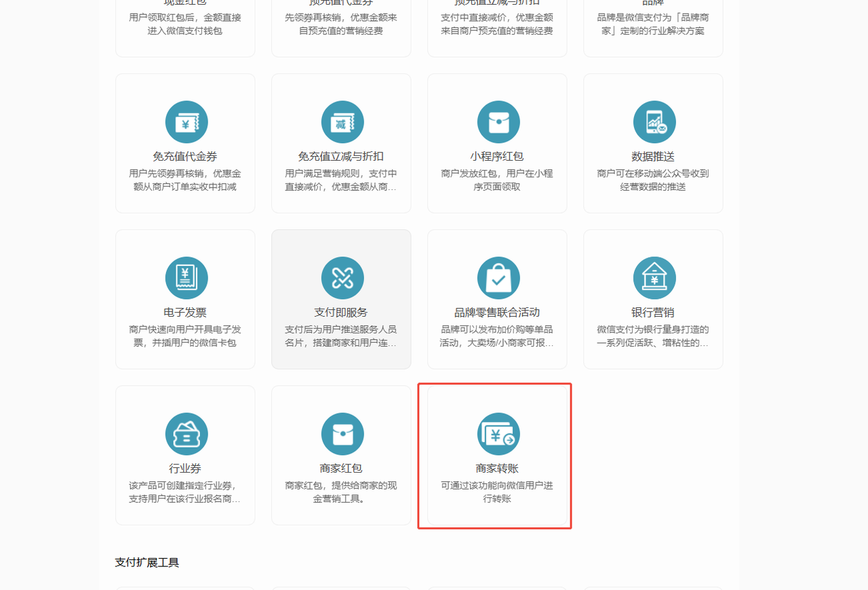The image size is (868, 590).
Task: Click the 银行营销 product title
Action: pyautogui.click(x=653, y=313)
